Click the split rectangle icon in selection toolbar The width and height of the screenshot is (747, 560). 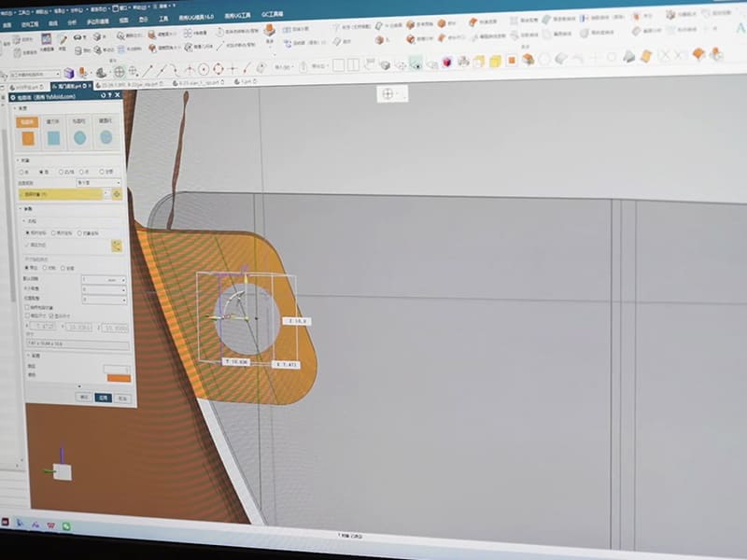353,64
